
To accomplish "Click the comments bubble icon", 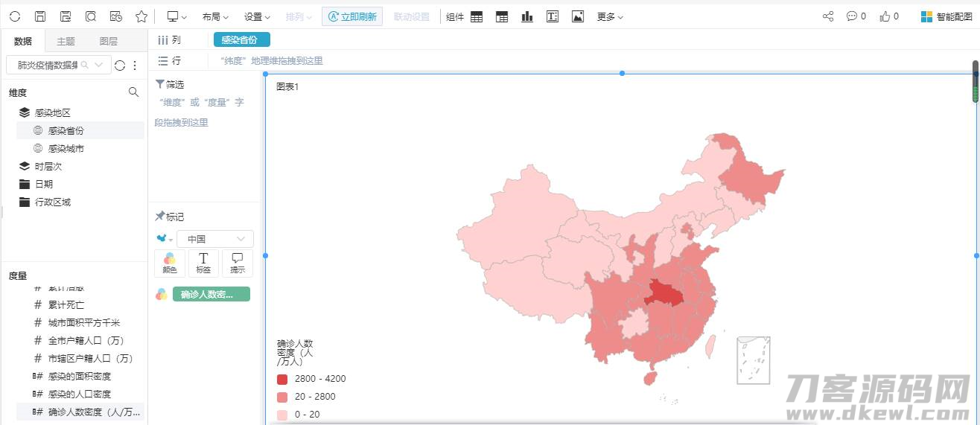I will click(852, 16).
